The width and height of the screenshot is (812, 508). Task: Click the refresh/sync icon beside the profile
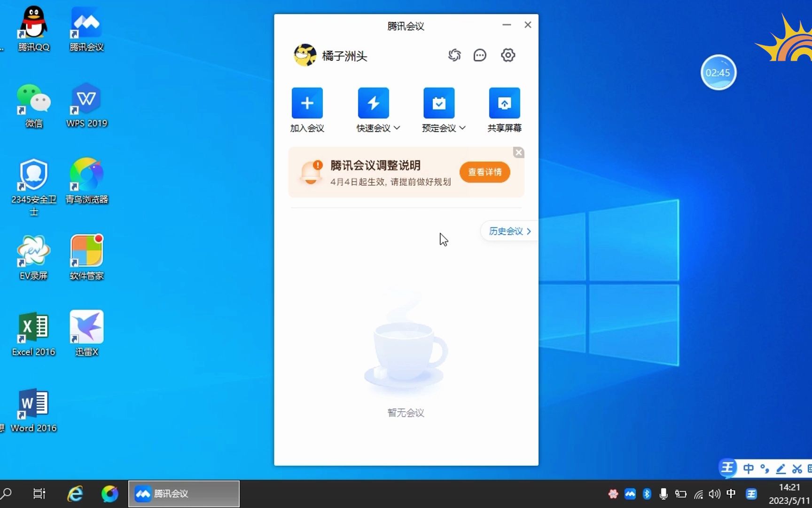454,56
